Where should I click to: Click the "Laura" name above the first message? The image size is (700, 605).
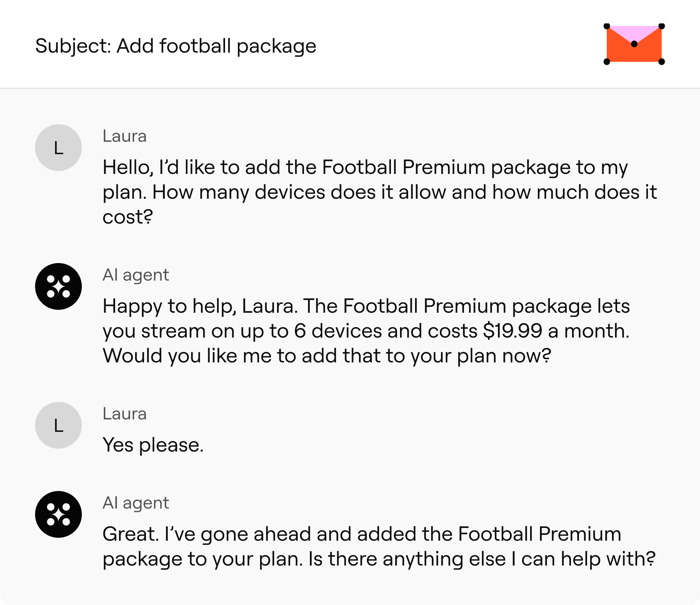point(125,136)
